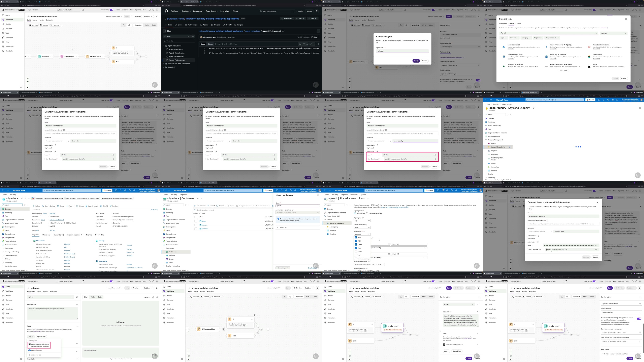Uncheck the Read permission checkbox

[x=356, y=237]
